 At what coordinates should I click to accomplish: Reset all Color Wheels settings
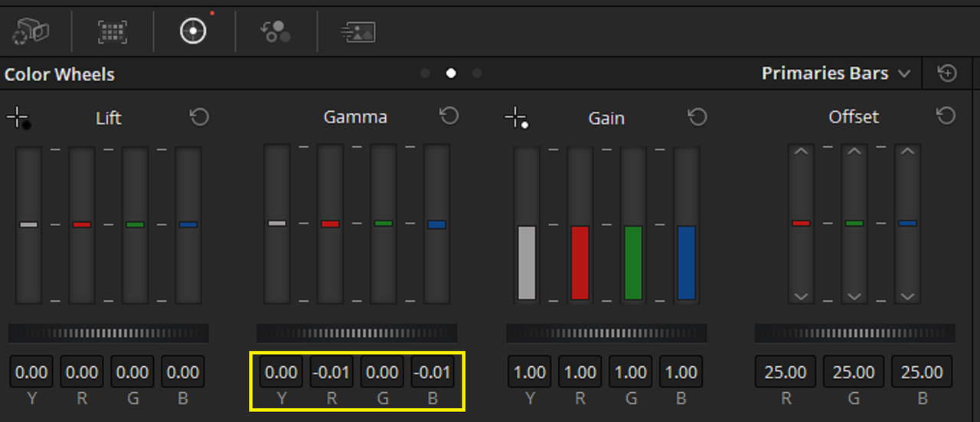click(947, 74)
